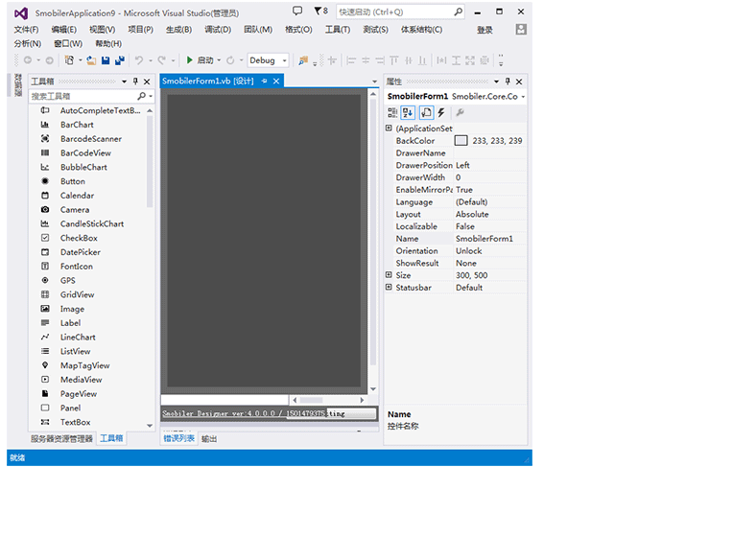The width and height of the screenshot is (756, 537).
Task: Select the Camera control icon
Action: click(45, 210)
